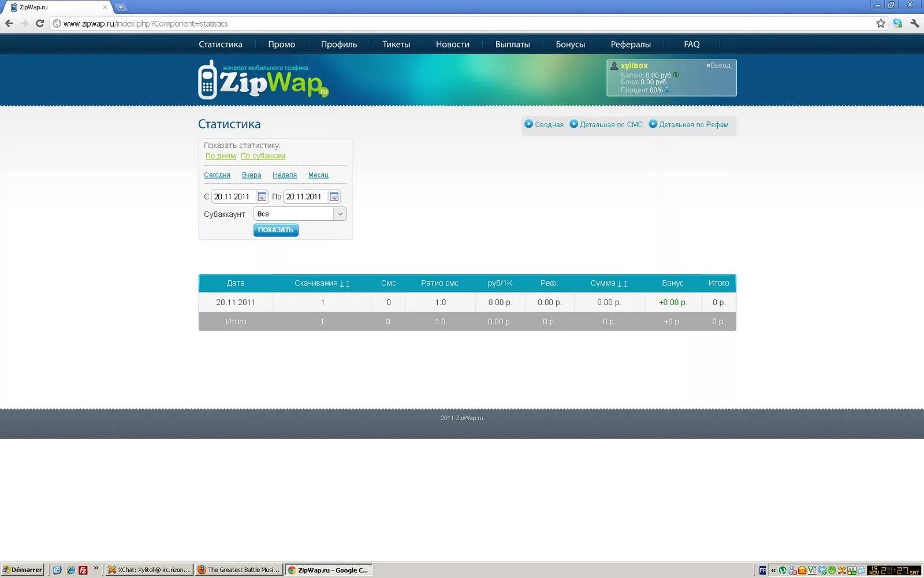This screenshot has width=924, height=578.
Task: Open Статистика menu item
Action: (221, 45)
